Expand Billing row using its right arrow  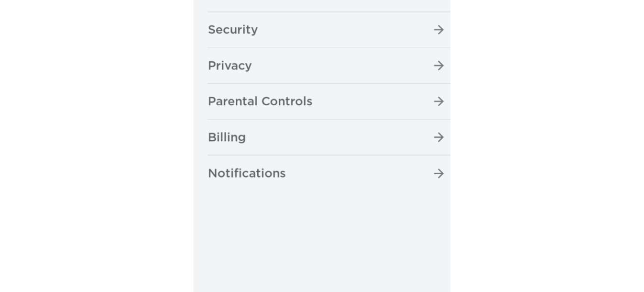coord(438,137)
